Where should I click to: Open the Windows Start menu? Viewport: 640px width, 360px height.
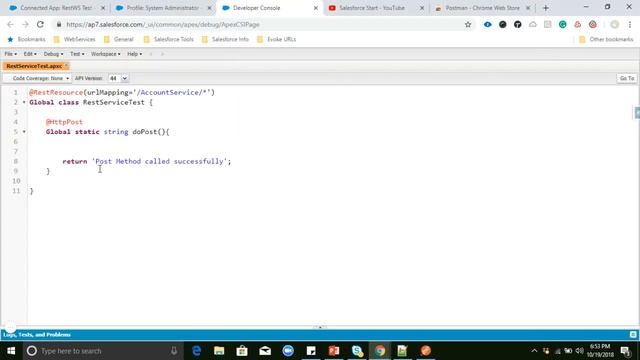tap(11, 351)
